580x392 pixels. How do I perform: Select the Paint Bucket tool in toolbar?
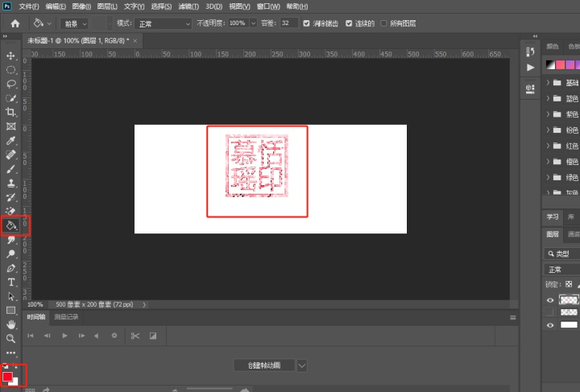[11, 225]
